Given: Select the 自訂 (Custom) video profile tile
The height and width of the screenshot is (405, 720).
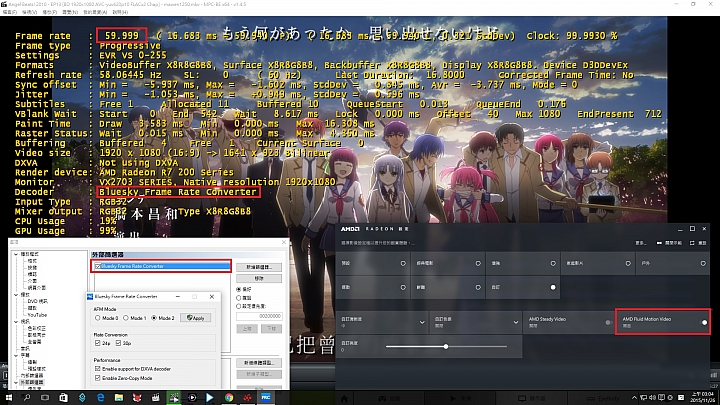Looking at the screenshot, I should (x=523, y=287).
